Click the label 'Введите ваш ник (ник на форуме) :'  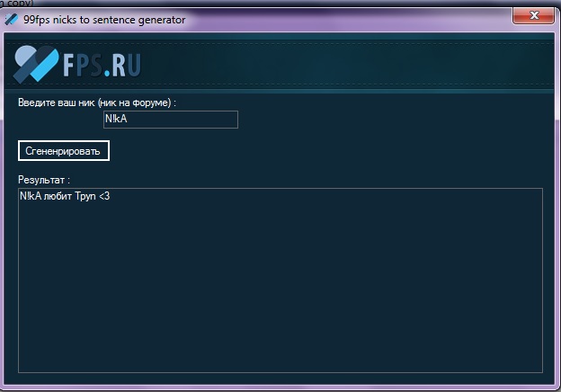(x=97, y=102)
